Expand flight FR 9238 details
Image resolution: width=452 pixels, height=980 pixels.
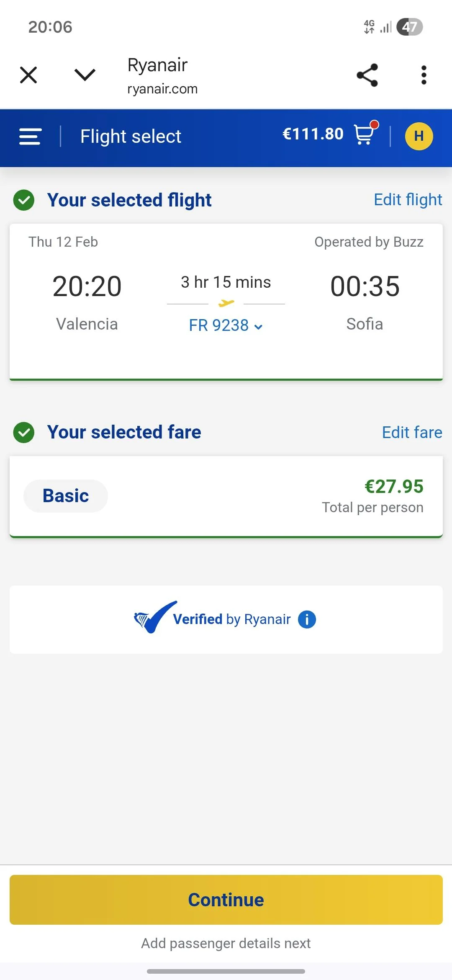coord(226,325)
